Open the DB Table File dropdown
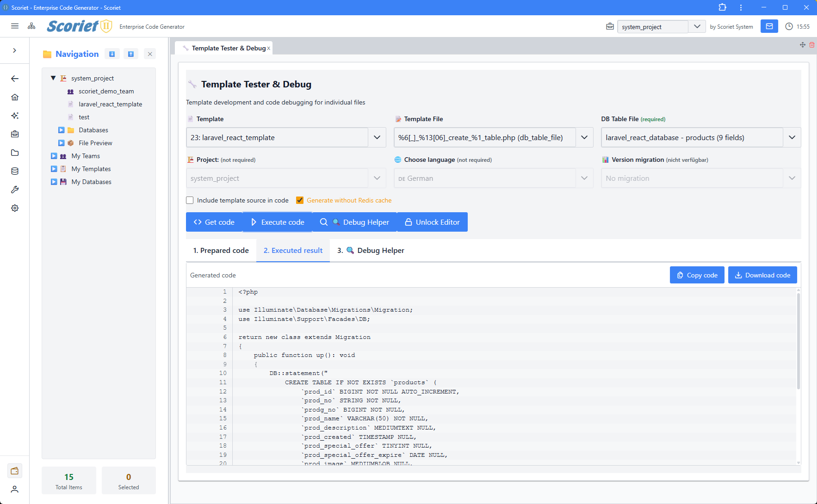The height and width of the screenshot is (504, 817). point(792,137)
